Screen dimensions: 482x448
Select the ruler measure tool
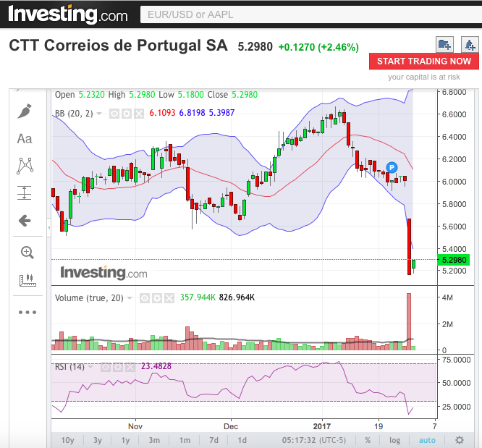pyautogui.click(x=28, y=280)
